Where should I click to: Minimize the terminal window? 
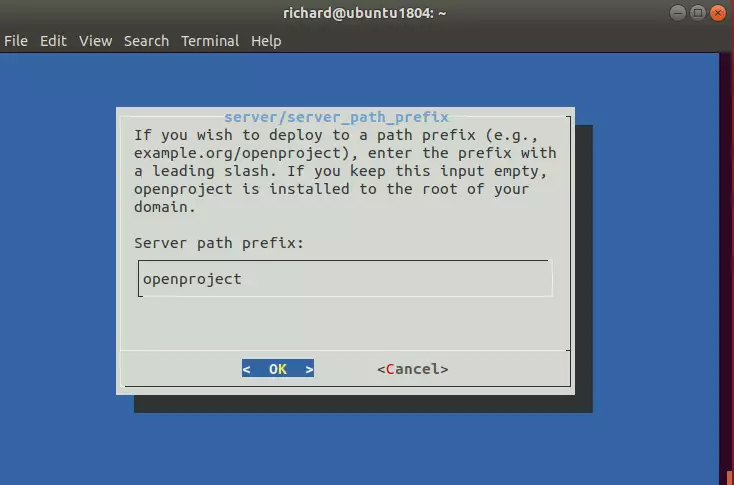(677, 13)
